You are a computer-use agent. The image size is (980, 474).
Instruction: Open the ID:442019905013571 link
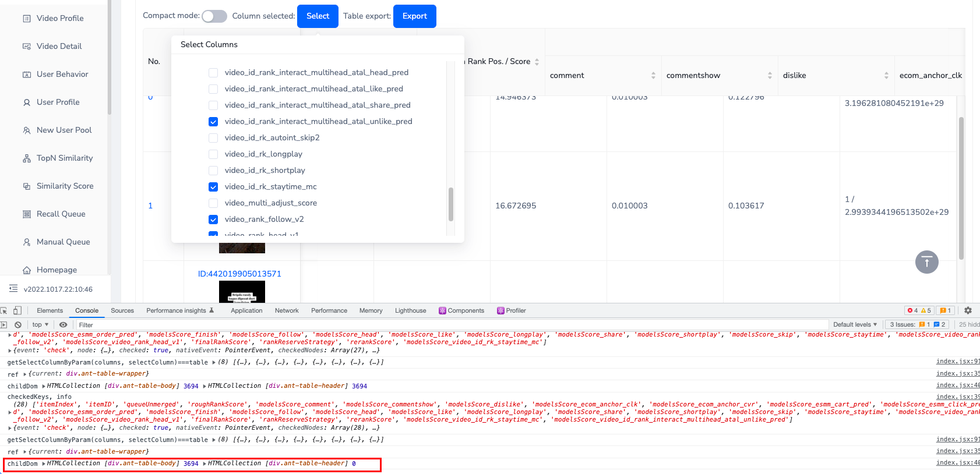point(239,274)
